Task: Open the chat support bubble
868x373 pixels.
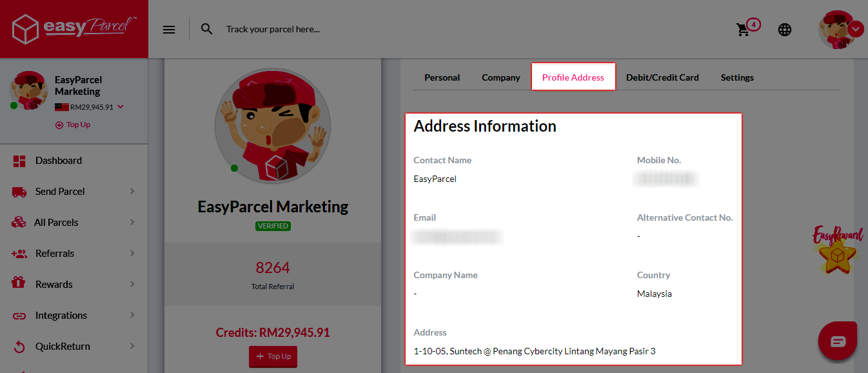Action: pos(838,341)
